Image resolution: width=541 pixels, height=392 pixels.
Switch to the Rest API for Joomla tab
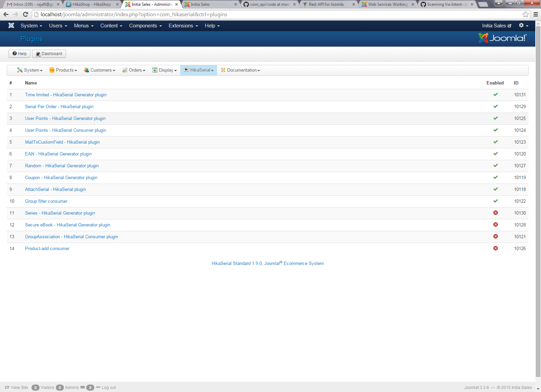coord(329,4)
